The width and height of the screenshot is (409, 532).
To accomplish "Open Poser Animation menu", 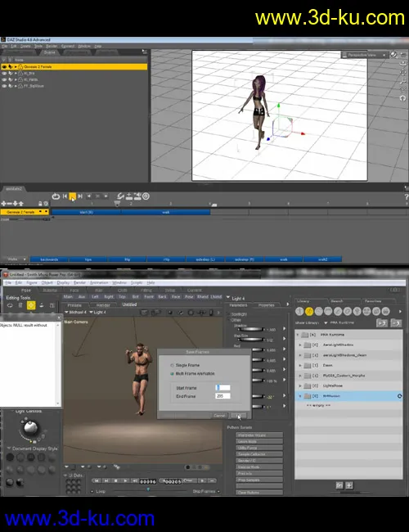I will tap(99, 282).
